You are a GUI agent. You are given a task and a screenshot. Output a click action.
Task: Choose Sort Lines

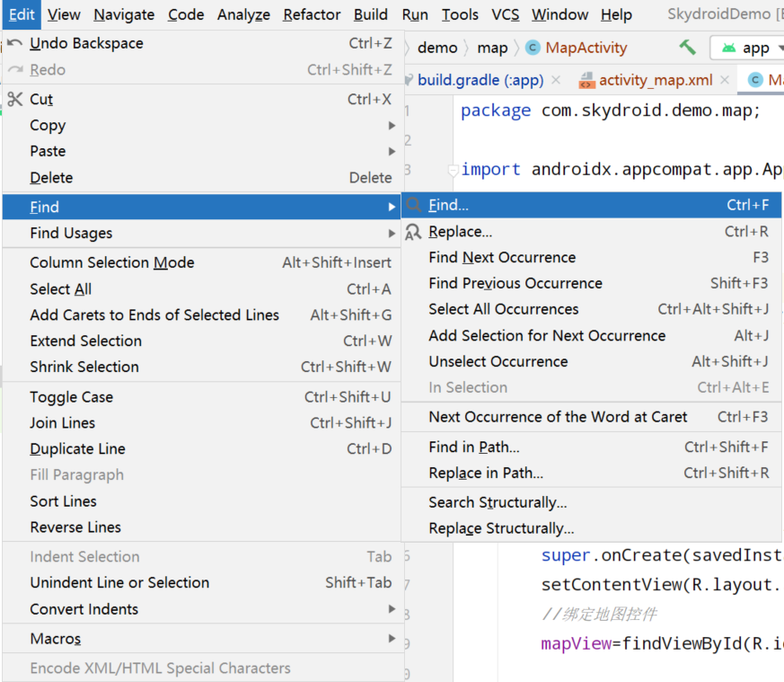pyautogui.click(x=202, y=500)
